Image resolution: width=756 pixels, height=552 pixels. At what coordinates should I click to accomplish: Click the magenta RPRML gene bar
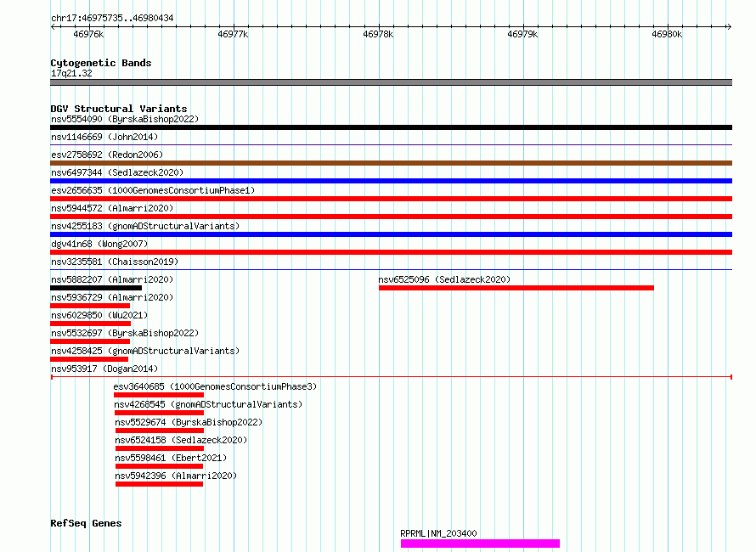480,544
